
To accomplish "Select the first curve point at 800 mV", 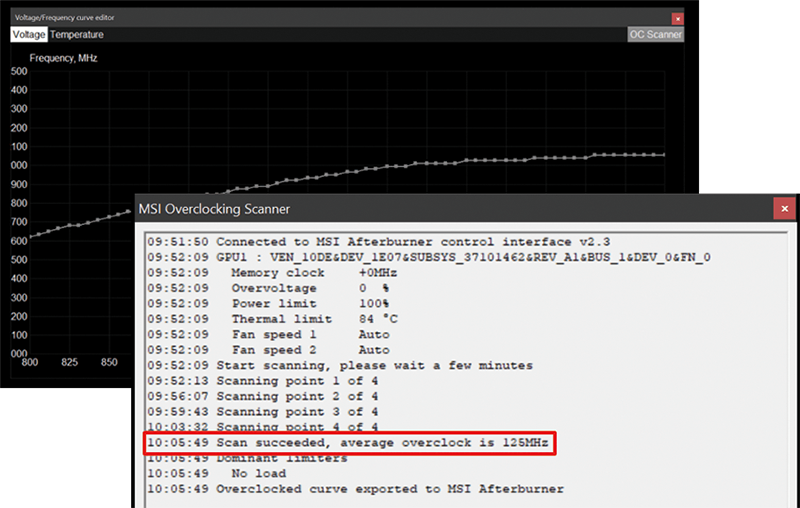I will (30, 237).
